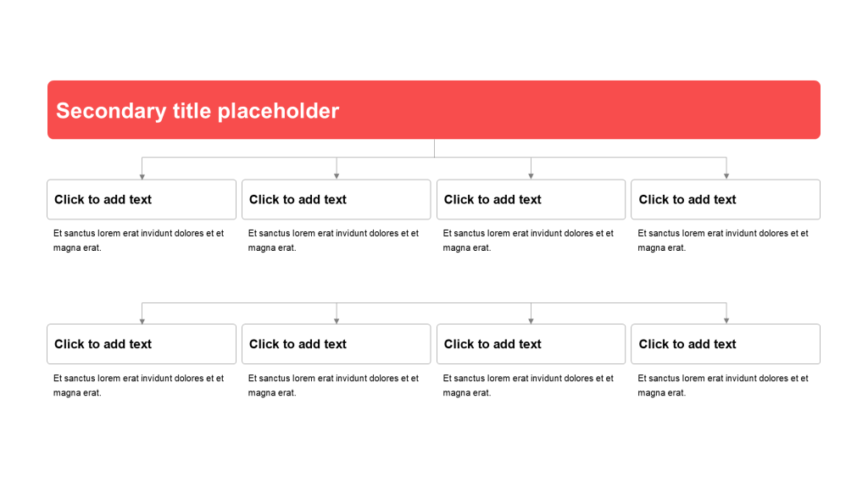Select the arrowhead above the top row's third box
The image size is (868, 488).
pos(531,176)
